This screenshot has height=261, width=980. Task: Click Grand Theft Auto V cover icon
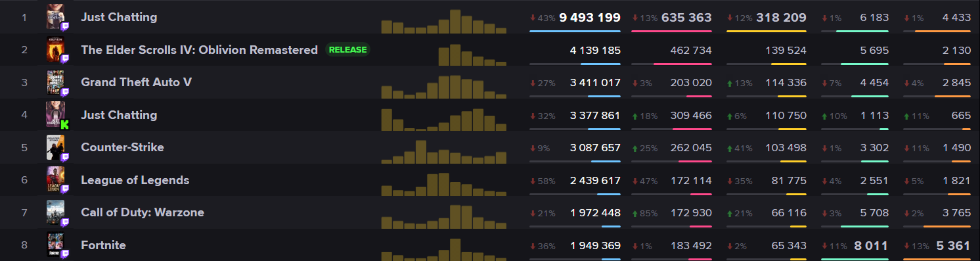tap(56, 82)
